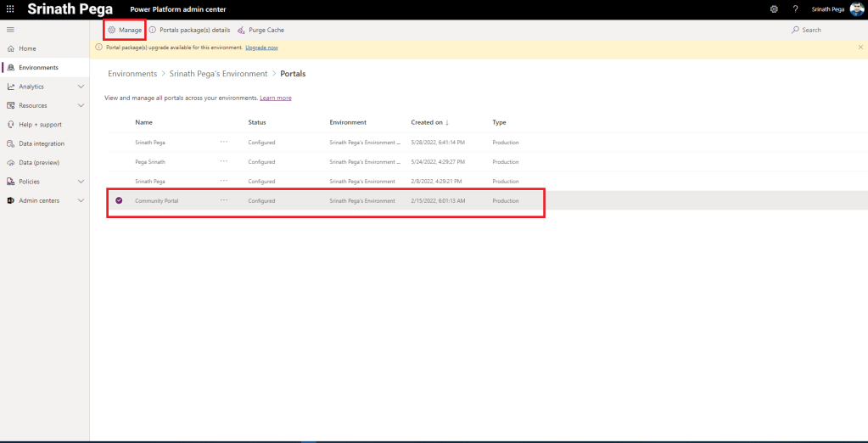
Task: Collapse the hamburger navigation menu
Action: pyautogui.click(x=10, y=30)
